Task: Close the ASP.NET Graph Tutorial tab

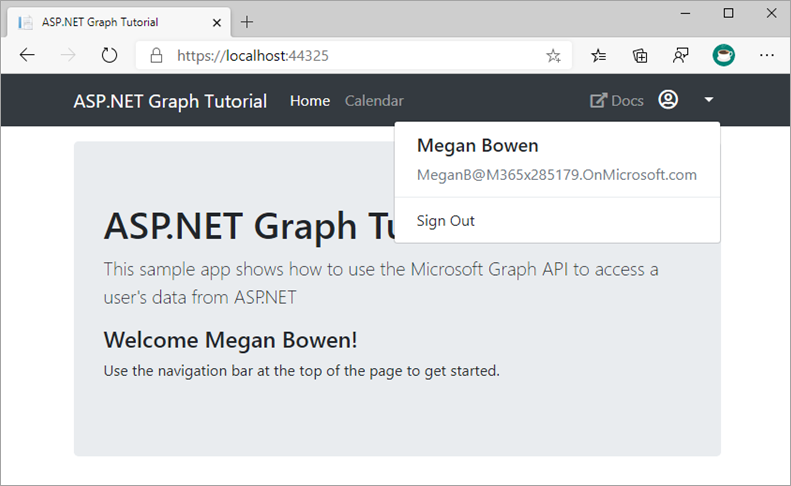Action: coord(217,23)
